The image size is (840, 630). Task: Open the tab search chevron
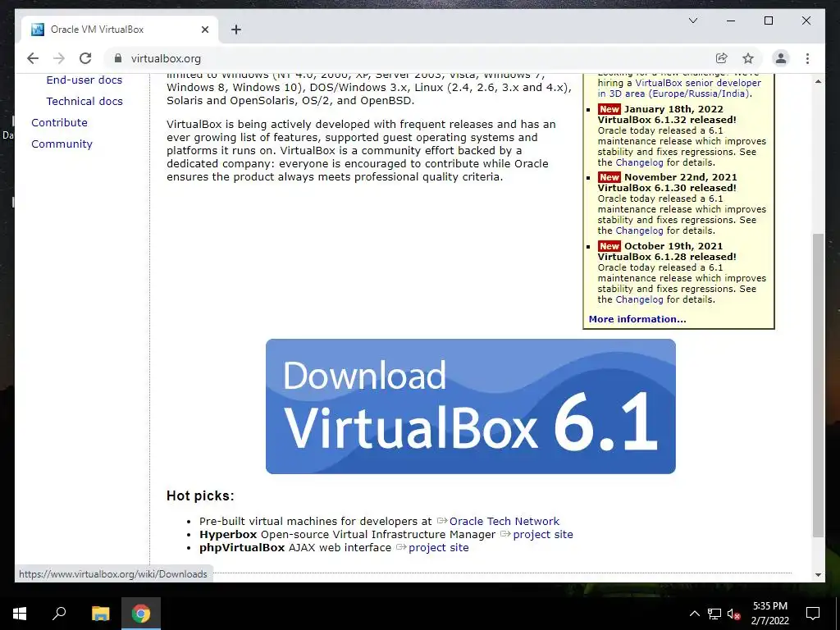[x=692, y=21]
